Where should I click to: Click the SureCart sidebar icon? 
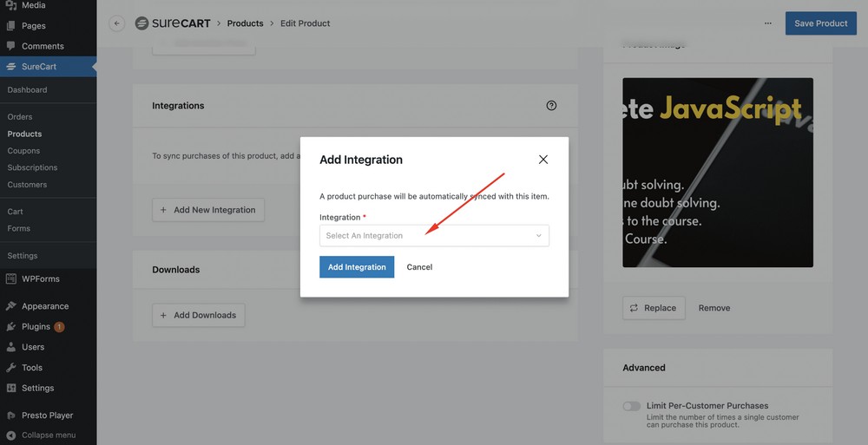click(x=11, y=67)
